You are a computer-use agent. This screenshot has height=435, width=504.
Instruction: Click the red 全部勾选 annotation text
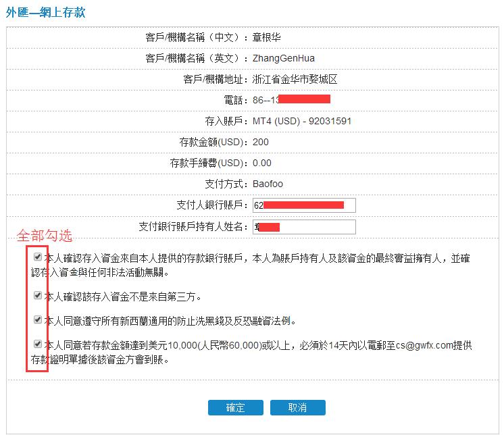coord(44,236)
